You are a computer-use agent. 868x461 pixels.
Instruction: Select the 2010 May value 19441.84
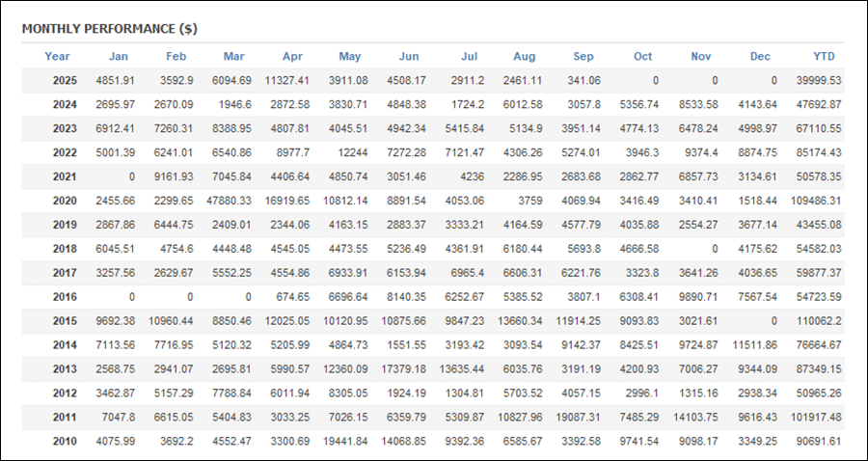tap(339, 442)
